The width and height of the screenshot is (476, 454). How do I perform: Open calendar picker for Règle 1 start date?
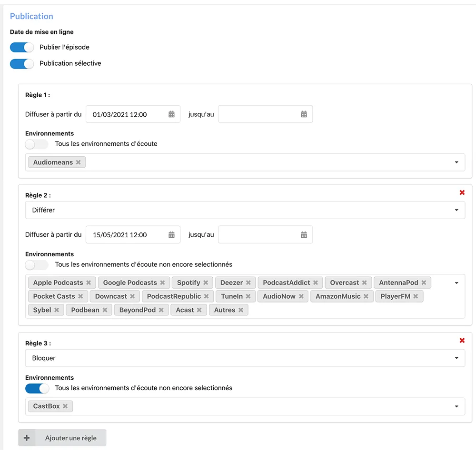click(x=171, y=114)
